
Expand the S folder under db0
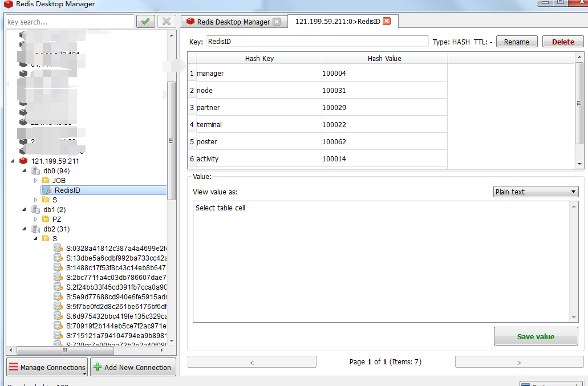[35, 200]
